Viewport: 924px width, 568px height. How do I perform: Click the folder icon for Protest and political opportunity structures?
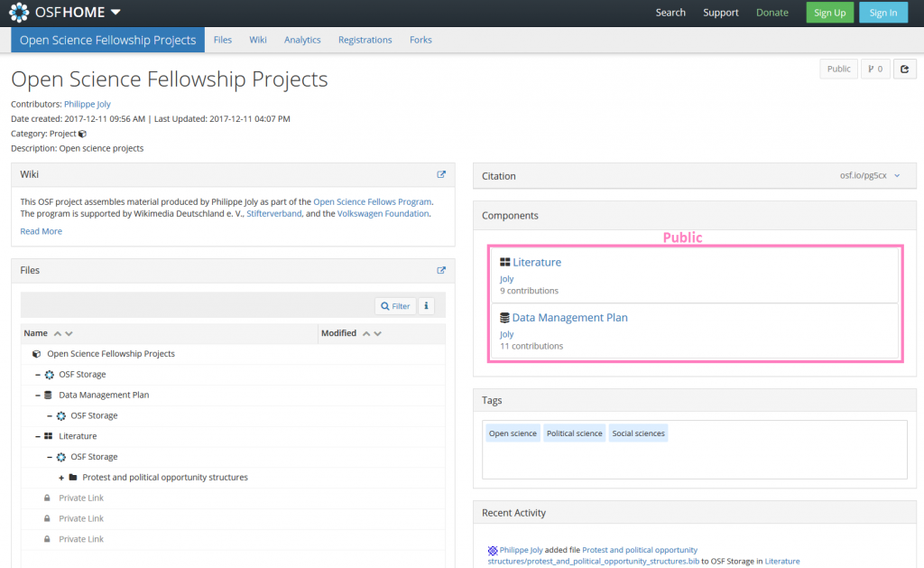(73, 478)
